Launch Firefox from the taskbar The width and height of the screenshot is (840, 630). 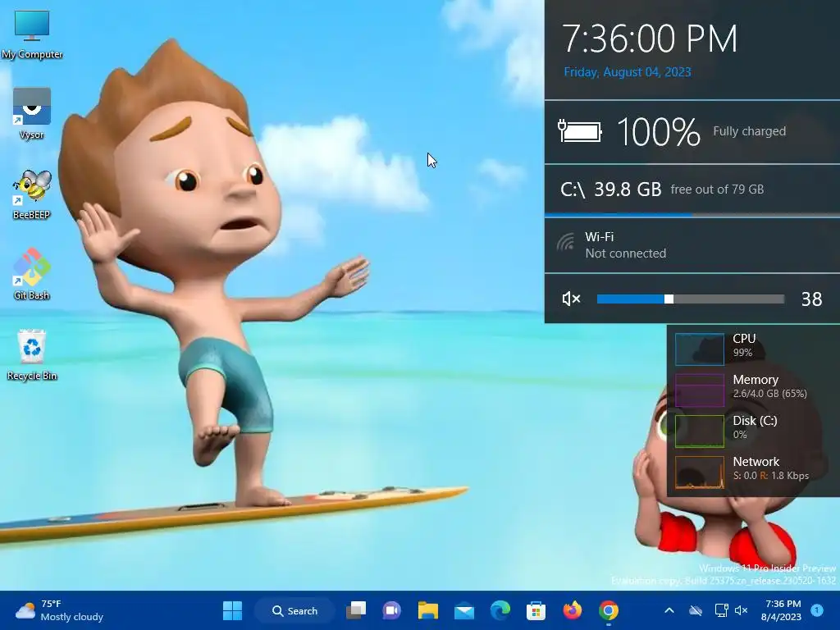(x=572, y=610)
